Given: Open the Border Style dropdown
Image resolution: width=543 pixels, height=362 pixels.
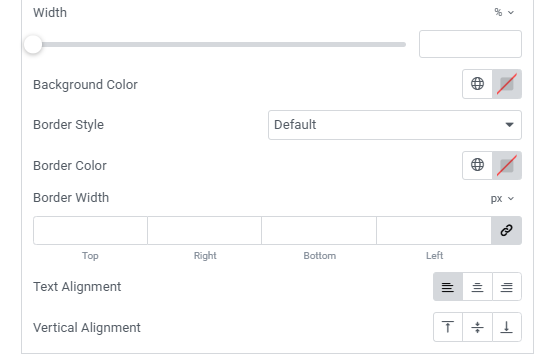Looking at the screenshot, I should [x=395, y=125].
